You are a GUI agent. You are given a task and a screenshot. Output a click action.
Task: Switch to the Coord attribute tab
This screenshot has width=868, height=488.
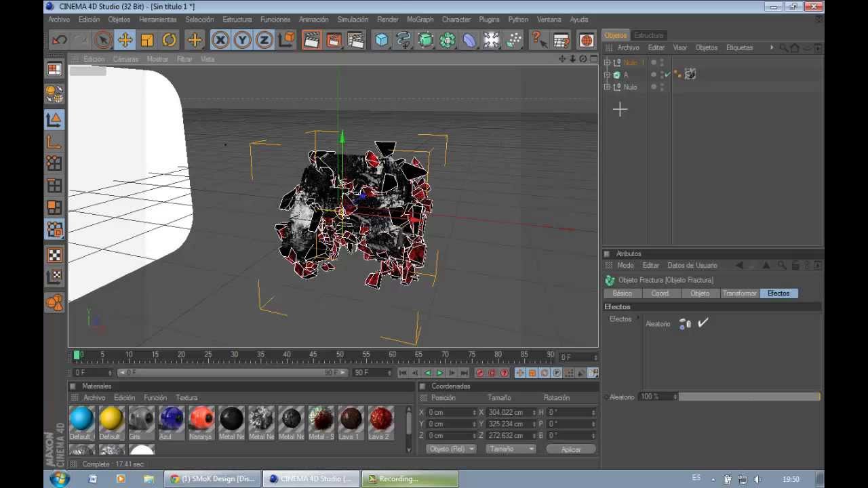tap(660, 293)
